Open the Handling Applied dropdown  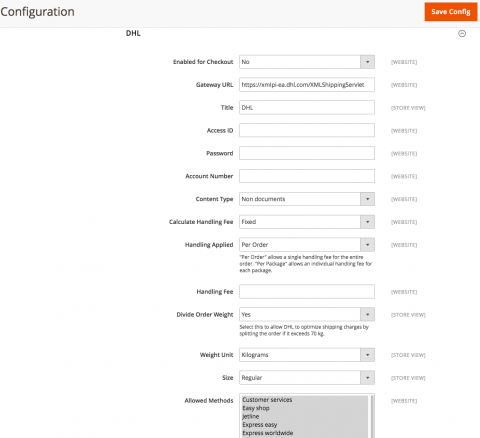pos(307,245)
